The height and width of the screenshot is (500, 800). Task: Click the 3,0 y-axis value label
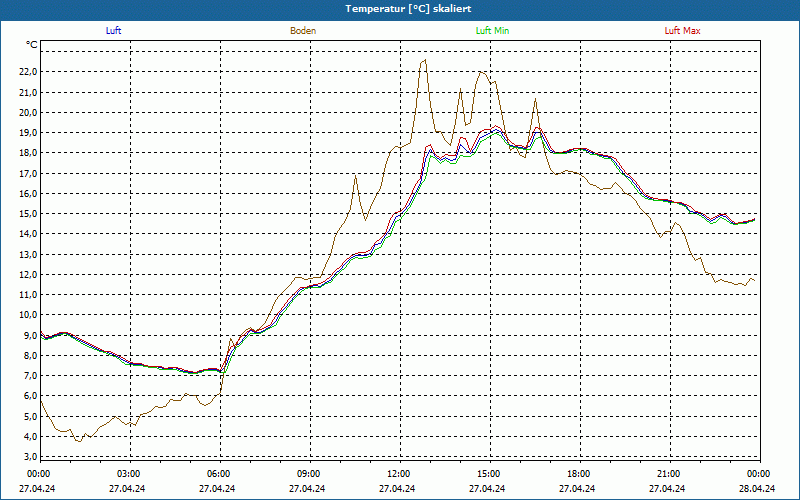[x=29, y=456]
